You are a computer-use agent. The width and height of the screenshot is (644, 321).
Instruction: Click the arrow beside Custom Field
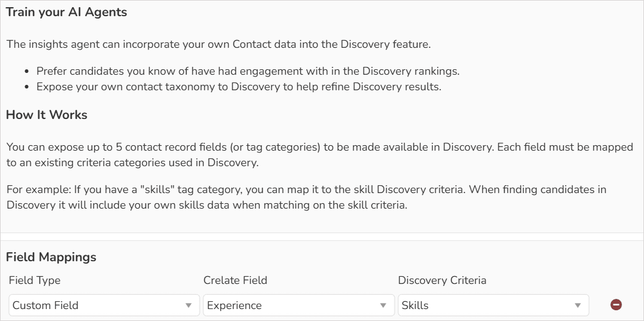pos(188,305)
